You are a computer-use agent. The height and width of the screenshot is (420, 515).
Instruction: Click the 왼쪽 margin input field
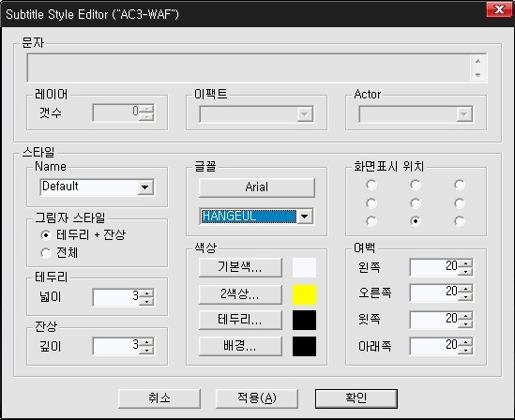click(434, 267)
